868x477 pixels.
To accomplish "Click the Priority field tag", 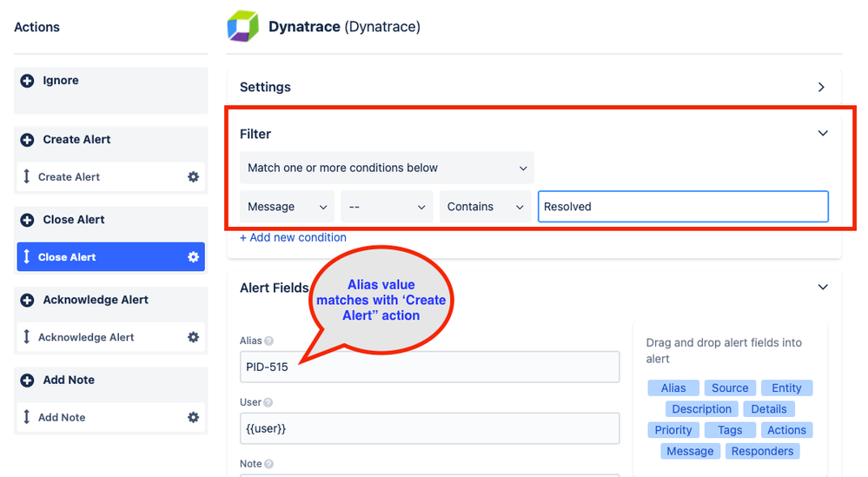I will pyautogui.click(x=673, y=431).
